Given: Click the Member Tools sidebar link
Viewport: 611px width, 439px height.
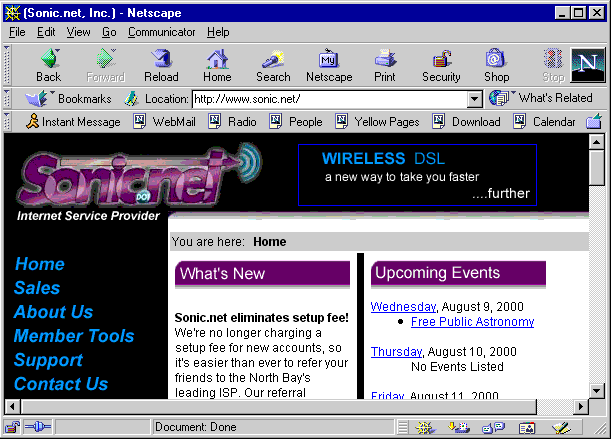Looking at the screenshot, I should (x=74, y=336).
